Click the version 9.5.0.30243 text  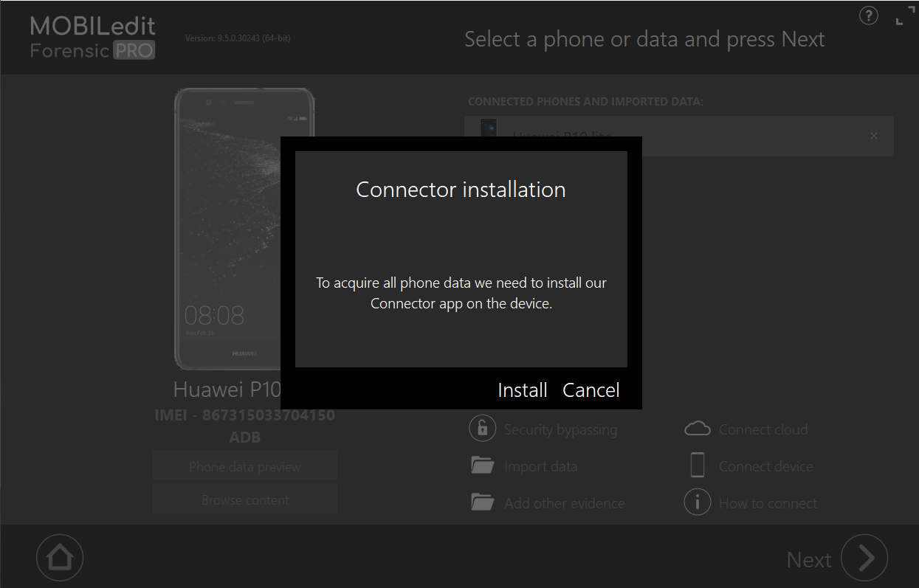pyautogui.click(x=238, y=38)
